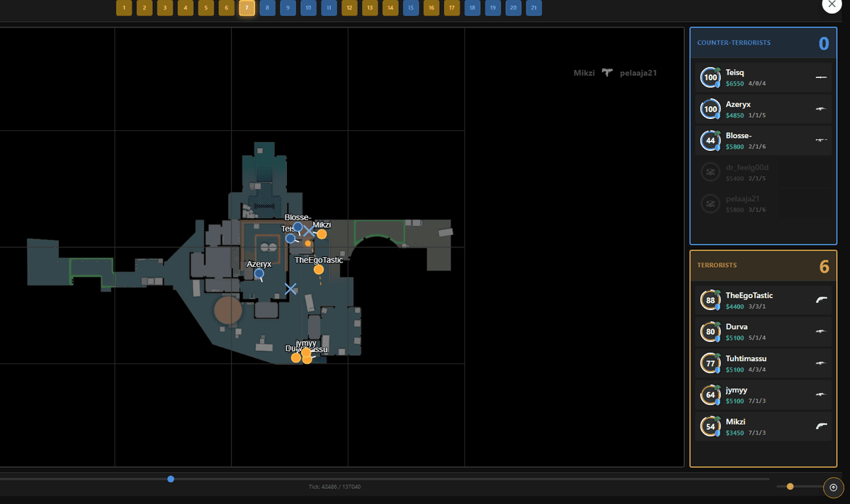Click Mikzi's money value $3450

click(735, 433)
